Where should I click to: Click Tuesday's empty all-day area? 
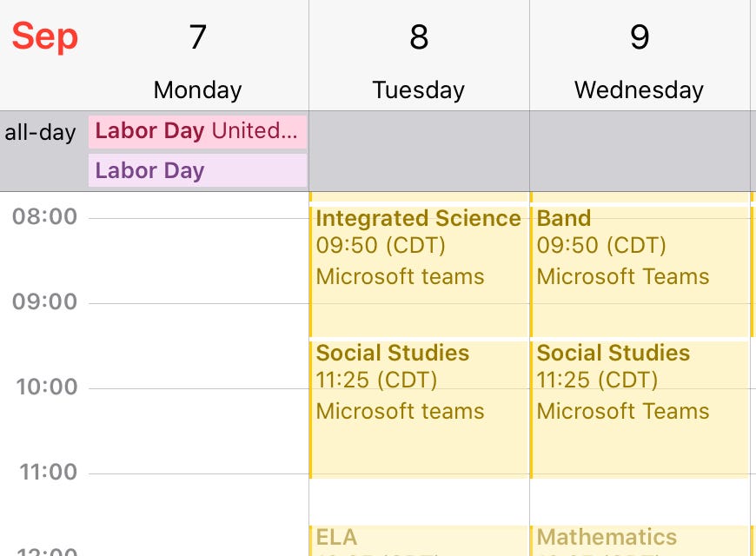pyautogui.click(x=419, y=150)
